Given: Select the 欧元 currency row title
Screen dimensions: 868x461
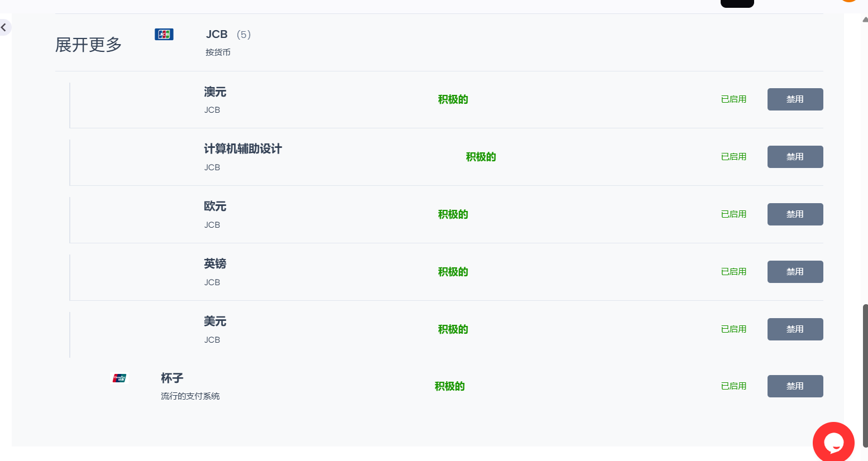Looking at the screenshot, I should tap(215, 207).
